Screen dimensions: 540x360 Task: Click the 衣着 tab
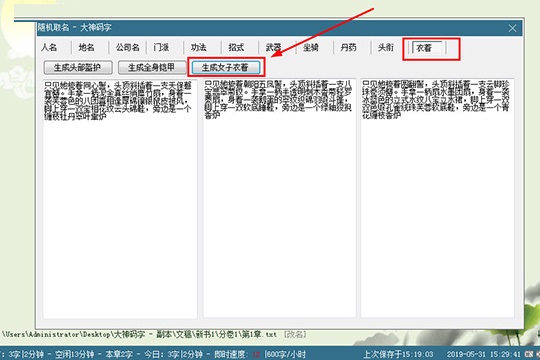coord(427,48)
